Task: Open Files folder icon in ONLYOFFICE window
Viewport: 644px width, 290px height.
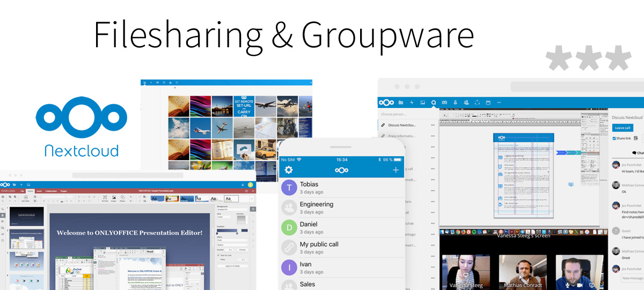Action: click(x=14, y=185)
